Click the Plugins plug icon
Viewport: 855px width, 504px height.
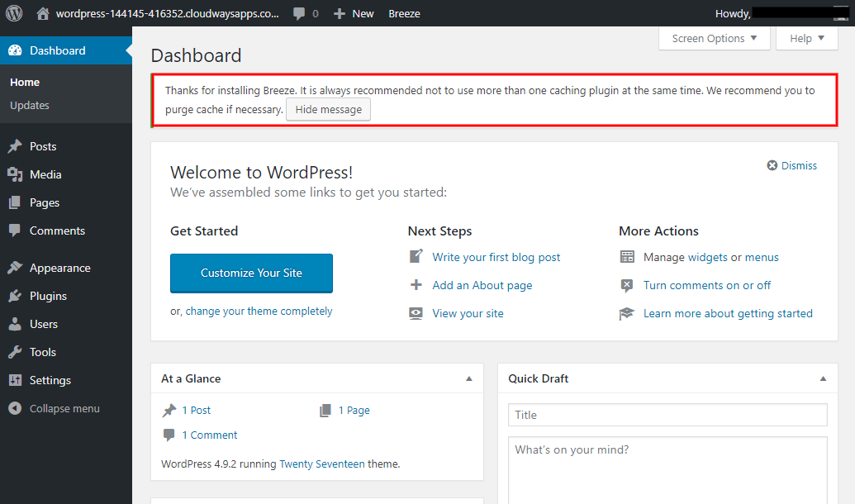coord(15,296)
